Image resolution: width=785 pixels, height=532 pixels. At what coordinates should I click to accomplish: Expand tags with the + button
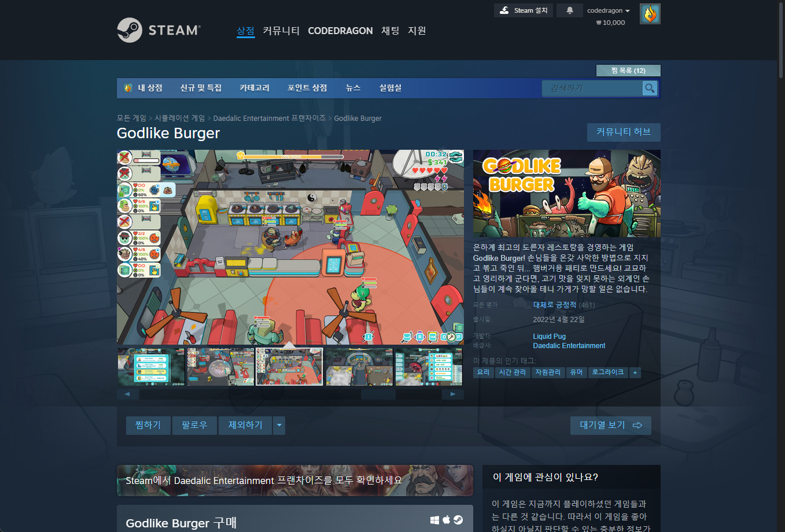(635, 372)
